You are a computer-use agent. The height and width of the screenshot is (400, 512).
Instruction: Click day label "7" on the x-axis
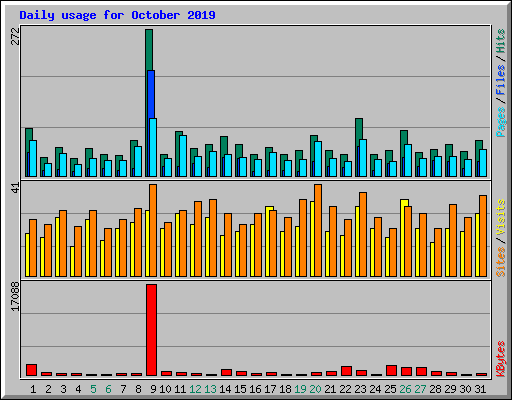(x=123, y=389)
